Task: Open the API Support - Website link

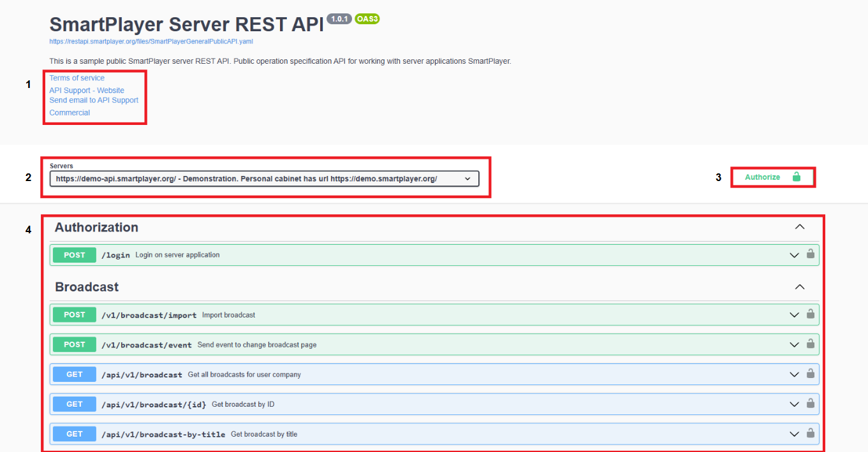Action: (87, 91)
